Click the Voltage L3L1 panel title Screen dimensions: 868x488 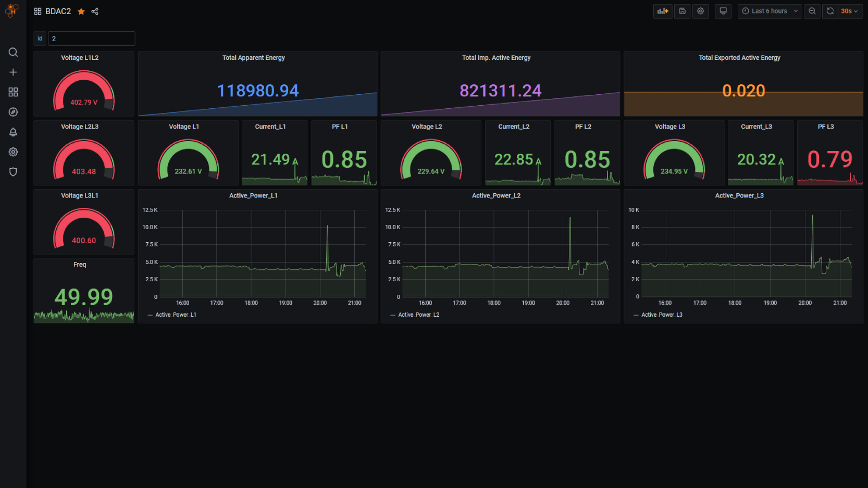click(x=80, y=196)
